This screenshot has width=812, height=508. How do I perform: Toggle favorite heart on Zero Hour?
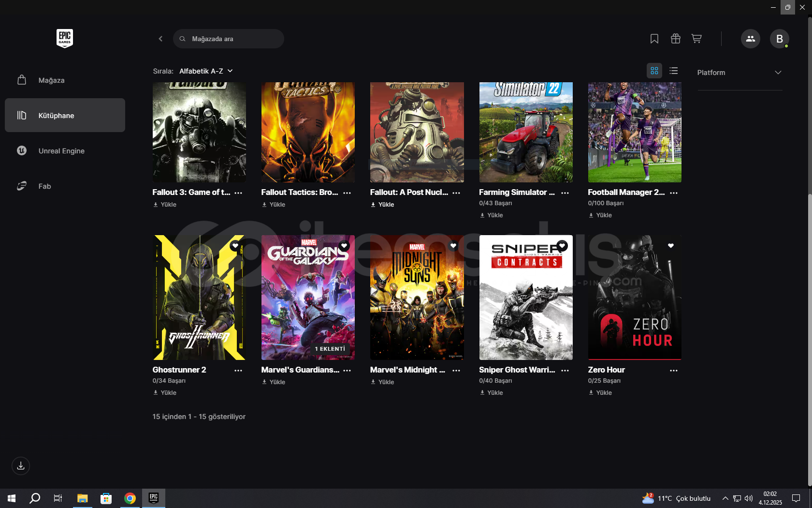(x=670, y=246)
